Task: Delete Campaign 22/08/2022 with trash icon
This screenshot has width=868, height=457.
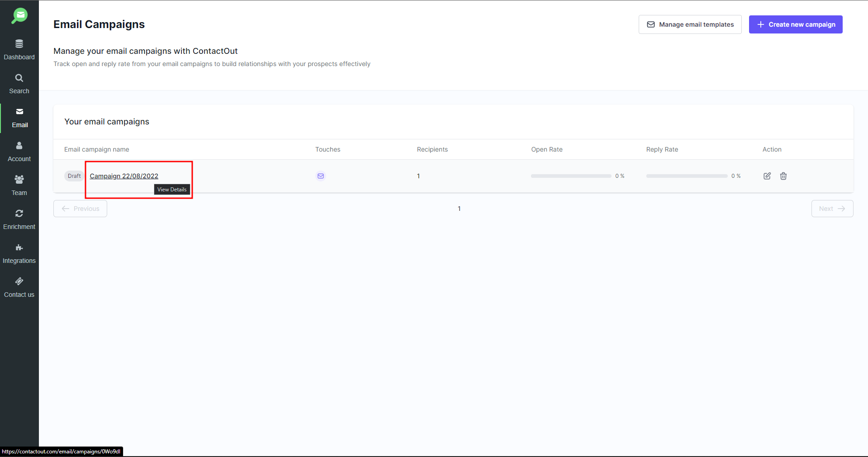Action: [x=783, y=176]
